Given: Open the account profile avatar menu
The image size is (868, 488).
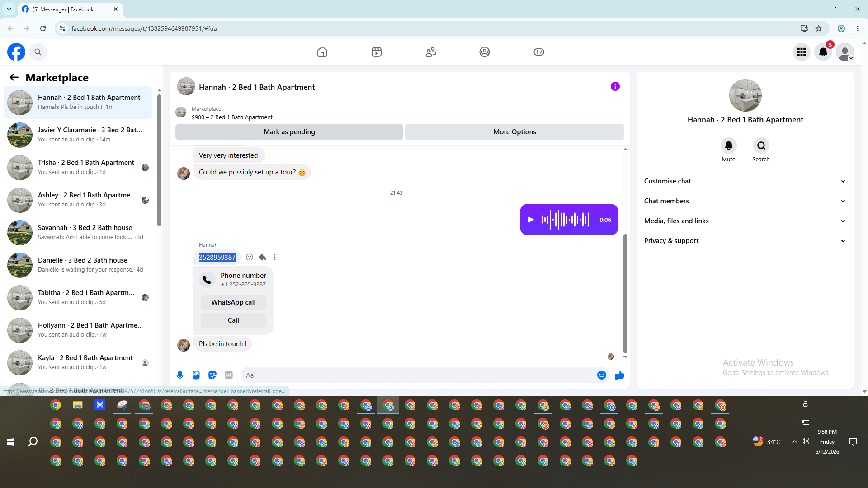Looking at the screenshot, I should [845, 52].
